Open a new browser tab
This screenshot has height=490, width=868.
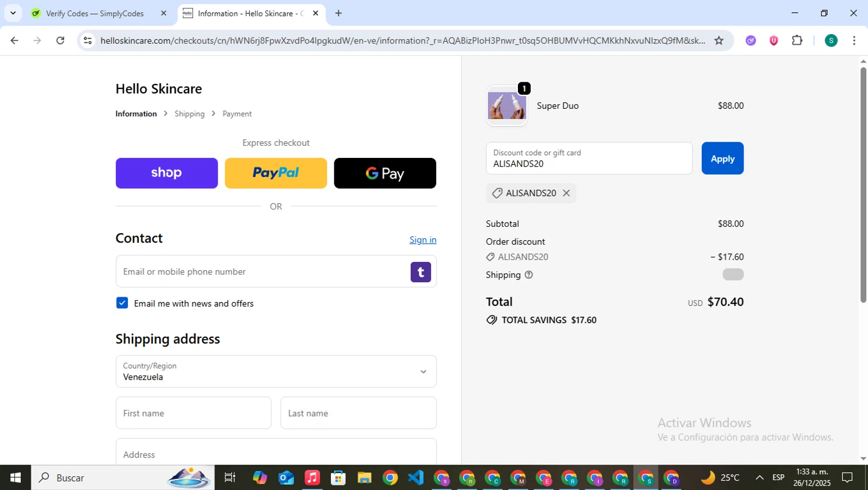coord(339,13)
